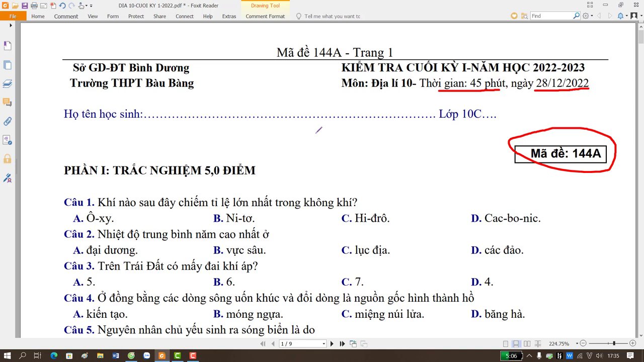The height and width of the screenshot is (362, 644).
Task: Click the volume speaker tray icon
Action: [x=599, y=356]
